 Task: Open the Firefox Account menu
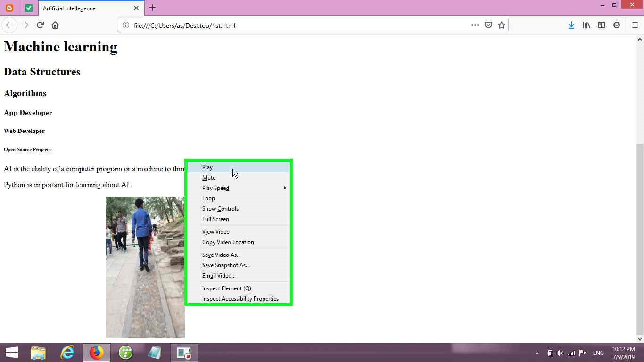tap(617, 25)
